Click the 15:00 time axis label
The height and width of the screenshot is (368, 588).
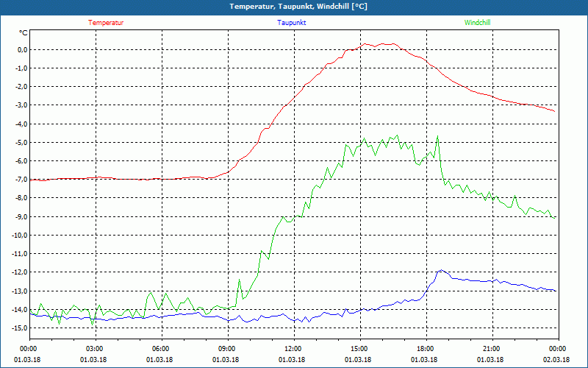[x=360, y=349]
